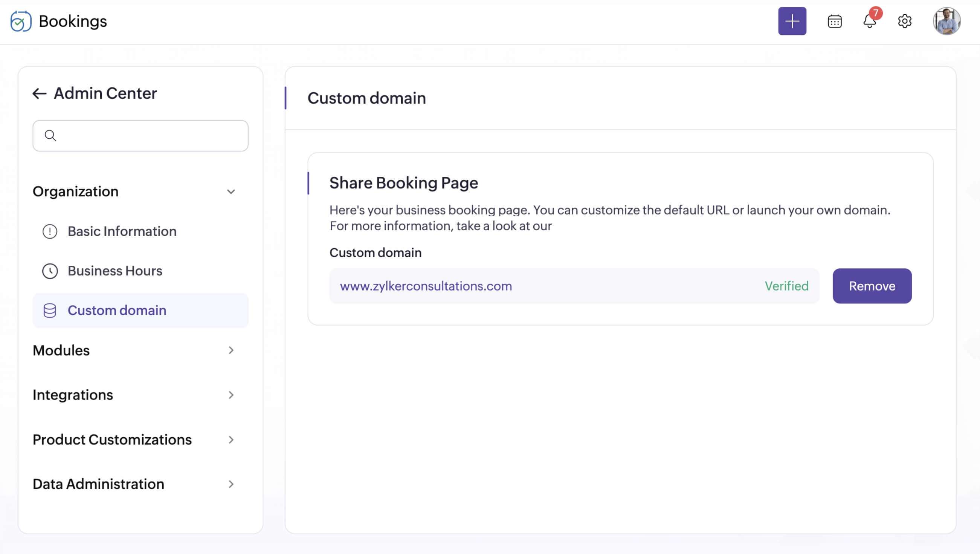Open Business Hours menu item
This screenshot has height=554, width=980.
click(x=115, y=271)
